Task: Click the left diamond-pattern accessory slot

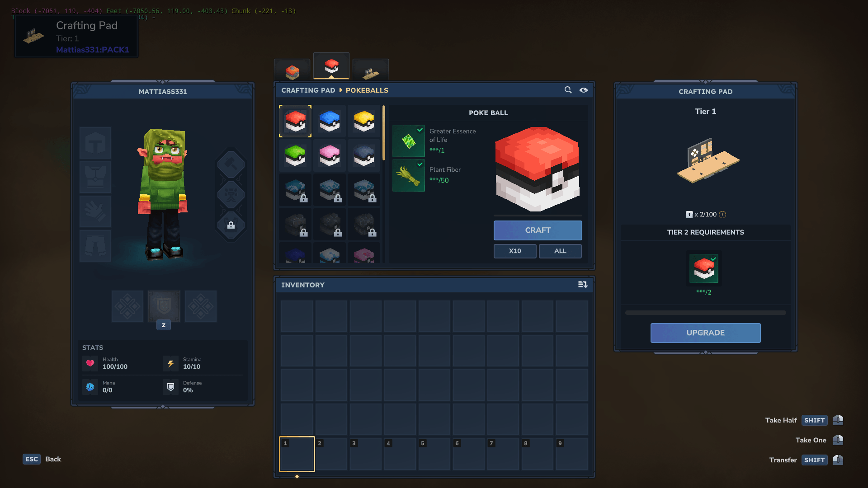Action: click(x=127, y=306)
